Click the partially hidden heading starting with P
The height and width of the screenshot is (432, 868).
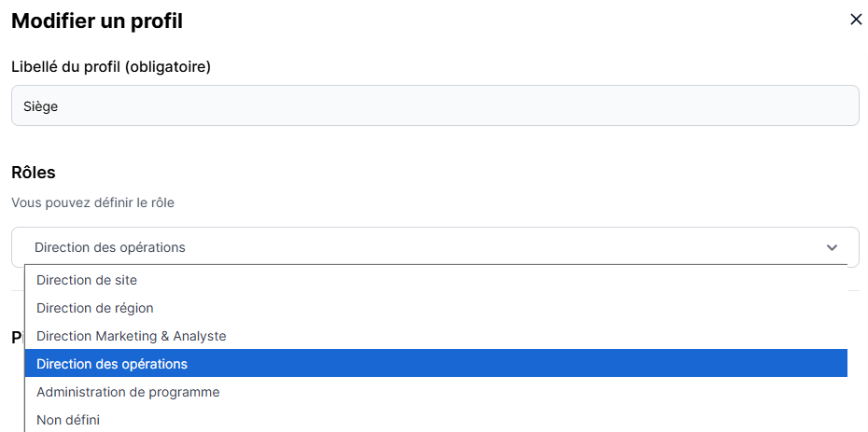[x=17, y=337]
